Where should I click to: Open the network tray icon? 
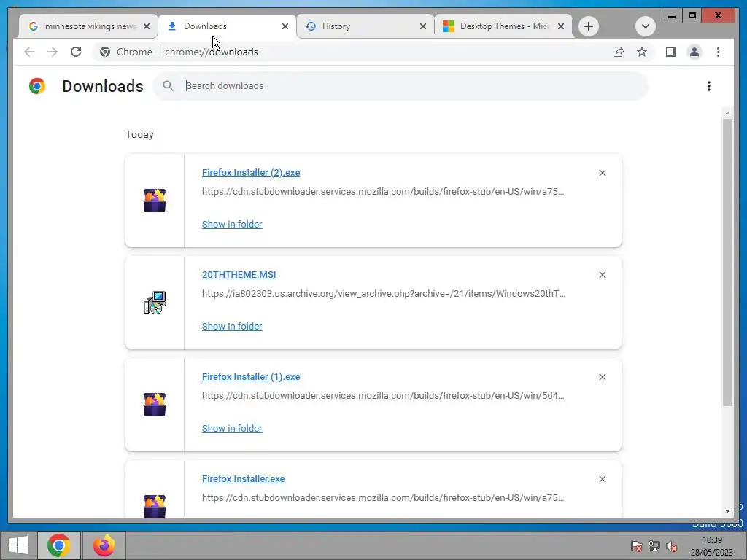point(654,545)
